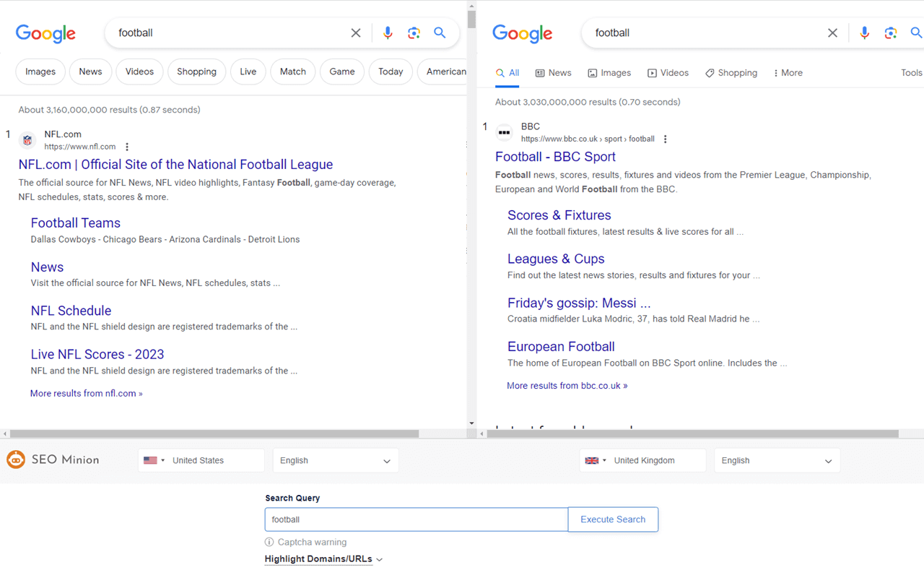Click the Execute Search button
Viewport: 924px width, 578px height.
coord(613,519)
